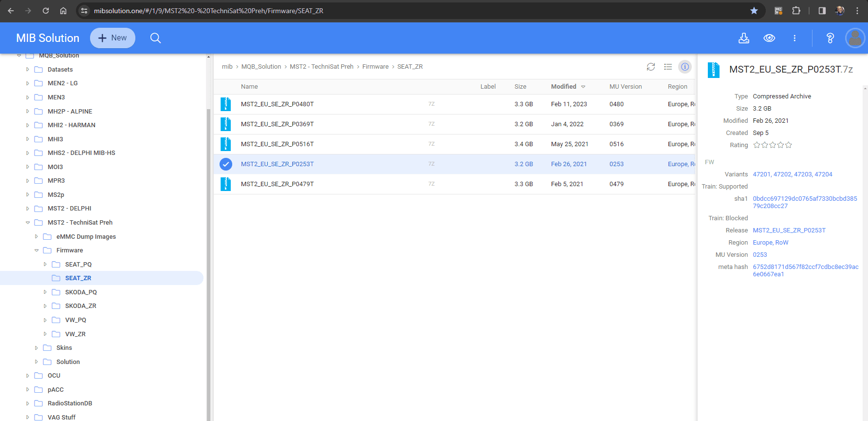Expand the eMMC Dump Images folder

pyautogui.click(x=37, y=237)
